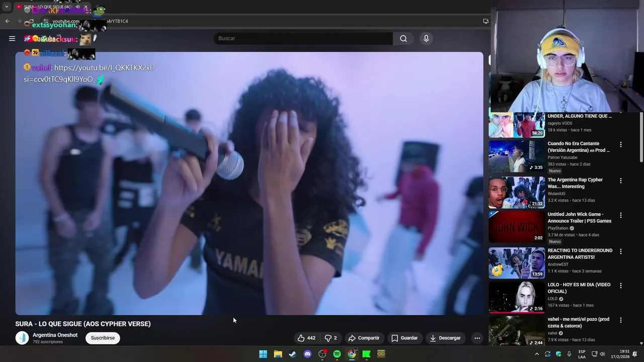
Task: Click channel name 'Patron Yatusabe'
Action: (x=562, y=157)
